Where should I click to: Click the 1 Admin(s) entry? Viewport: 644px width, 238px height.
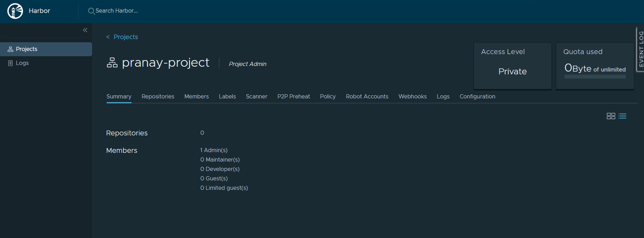click(214, 150)
